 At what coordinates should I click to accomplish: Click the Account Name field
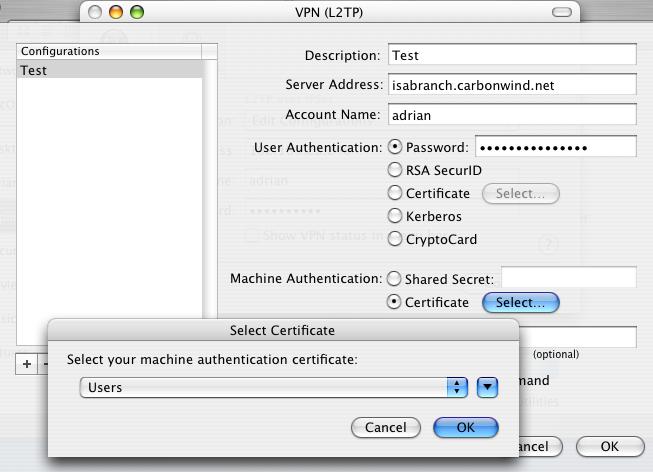512,116
